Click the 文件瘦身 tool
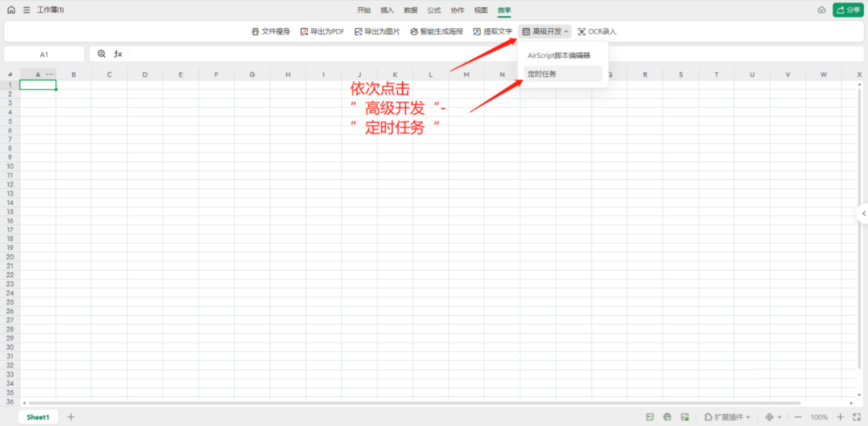Image resolution: width=868 pixels, height=426 pixels. click(x=271, y=31)
